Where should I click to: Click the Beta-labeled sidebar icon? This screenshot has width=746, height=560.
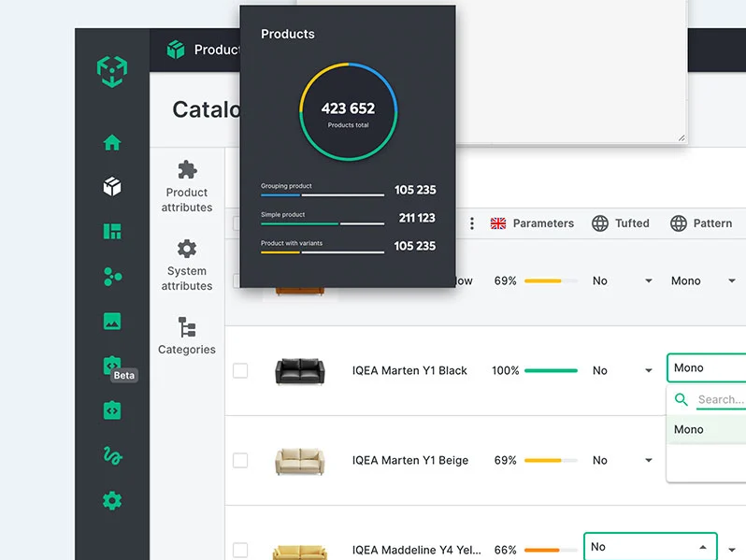click(112, 366)
